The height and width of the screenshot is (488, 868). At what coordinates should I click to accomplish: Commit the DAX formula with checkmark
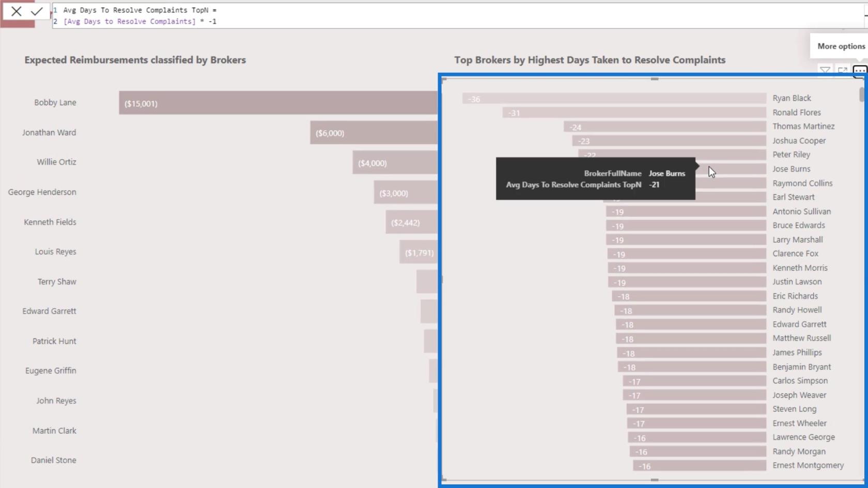[x=37, y=11]
